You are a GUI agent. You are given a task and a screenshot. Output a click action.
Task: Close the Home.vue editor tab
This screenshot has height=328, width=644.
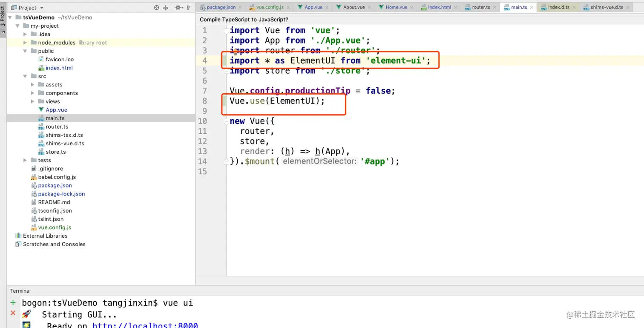412,7
